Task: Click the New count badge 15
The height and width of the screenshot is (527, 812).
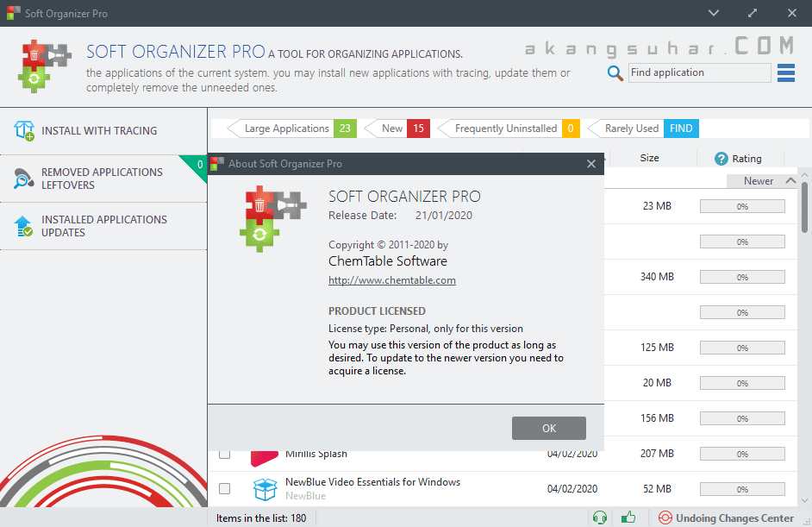Action: coord(418,129)
